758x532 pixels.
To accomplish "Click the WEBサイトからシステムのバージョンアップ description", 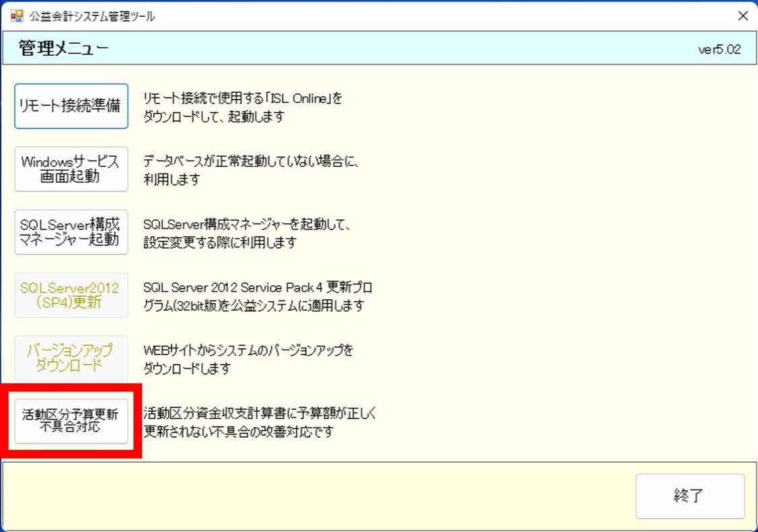I will pos(248,359).
